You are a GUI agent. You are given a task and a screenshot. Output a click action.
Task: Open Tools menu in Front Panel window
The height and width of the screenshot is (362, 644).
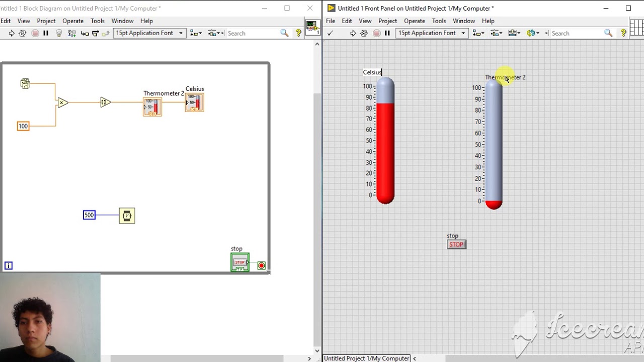pyautogui.click(x=439, y=21)
